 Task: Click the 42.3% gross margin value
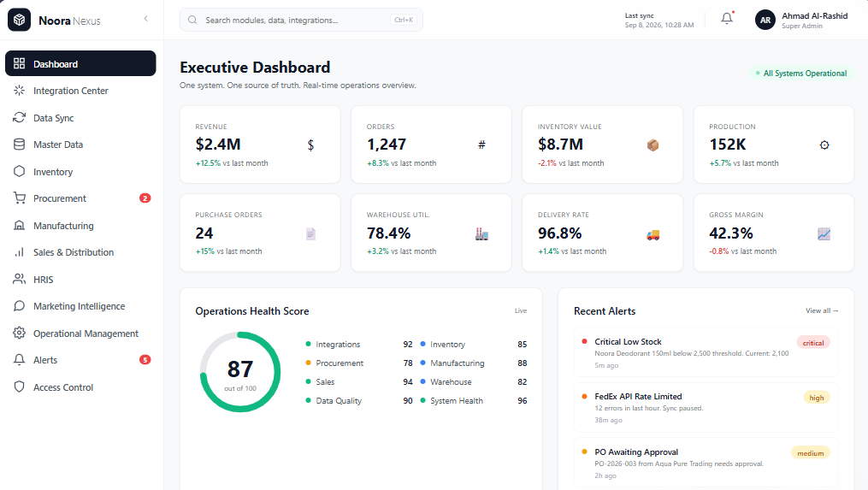pos(731,233)
